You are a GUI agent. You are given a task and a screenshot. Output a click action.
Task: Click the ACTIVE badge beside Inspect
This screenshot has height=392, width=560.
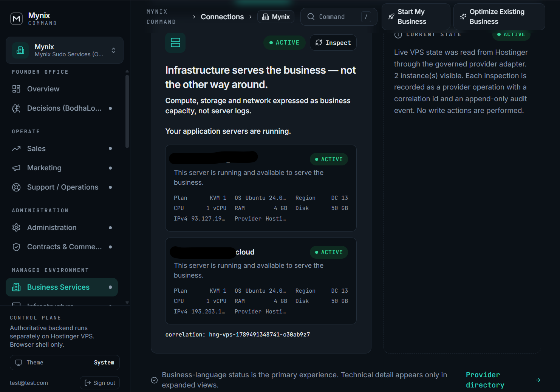coord(285,43)
